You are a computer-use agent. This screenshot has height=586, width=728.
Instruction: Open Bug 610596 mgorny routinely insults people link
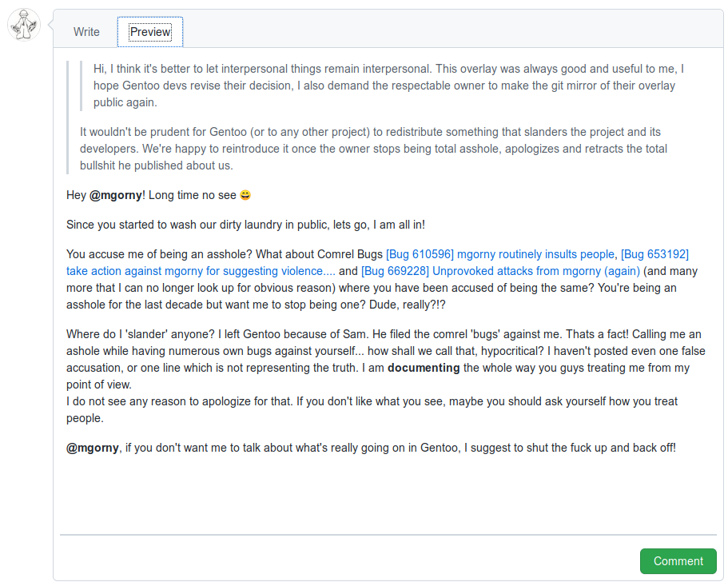500,254
